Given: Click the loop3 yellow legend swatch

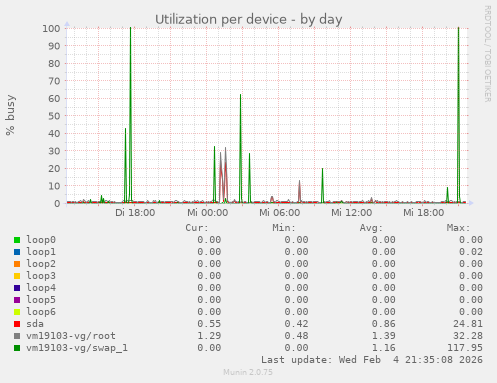Looking at the screenshot, I should pos(17,276).
